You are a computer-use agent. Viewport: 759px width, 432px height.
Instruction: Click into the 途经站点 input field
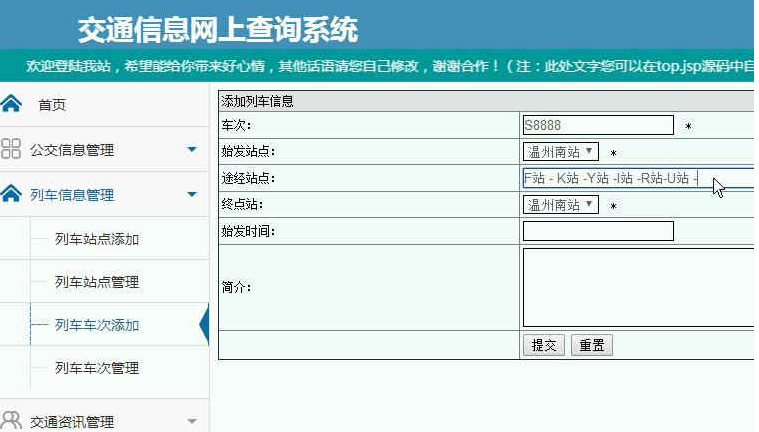tap(638, 178)
